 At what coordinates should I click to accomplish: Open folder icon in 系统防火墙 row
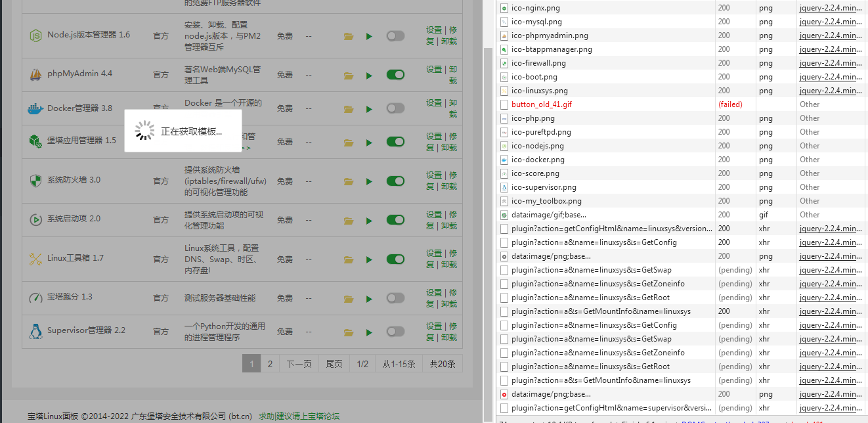coord(349,181)
